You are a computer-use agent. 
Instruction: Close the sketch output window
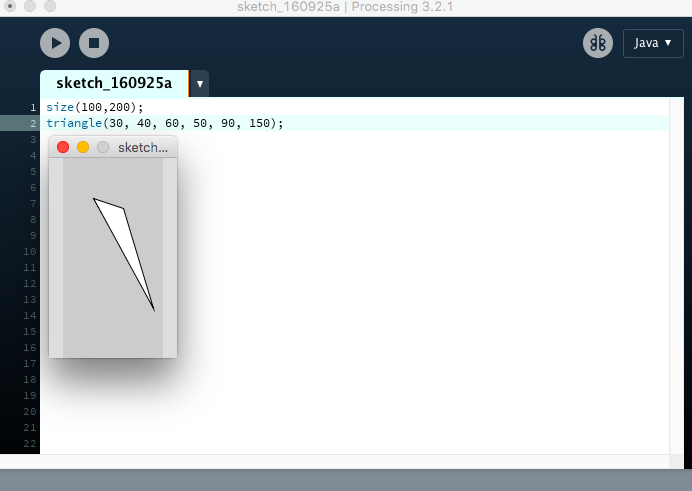pos(63,147)
